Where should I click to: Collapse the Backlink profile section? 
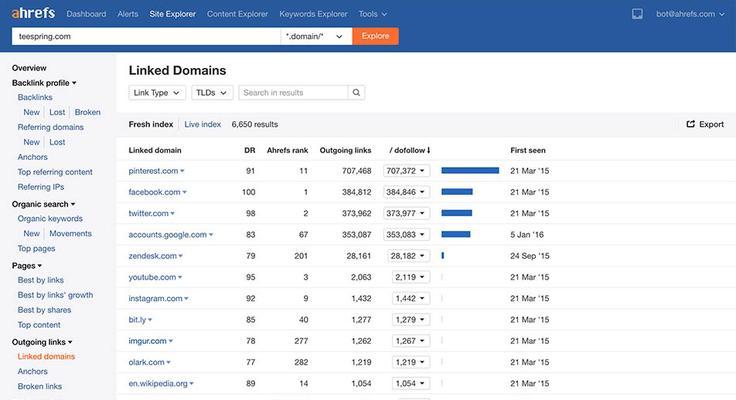[x=44, y=83]
